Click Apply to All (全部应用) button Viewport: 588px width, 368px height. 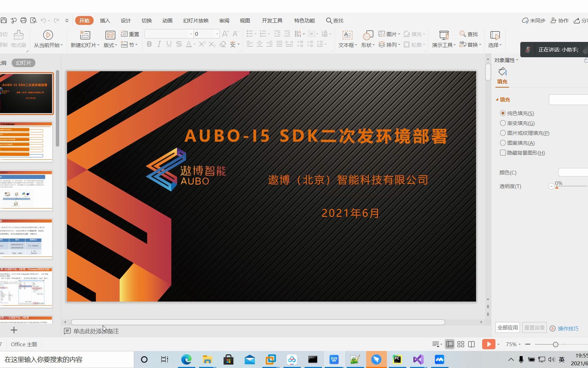pos(508,327)
